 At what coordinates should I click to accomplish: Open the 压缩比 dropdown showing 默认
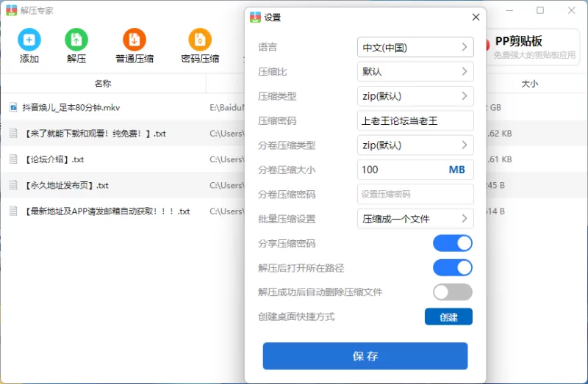point(415,71)
